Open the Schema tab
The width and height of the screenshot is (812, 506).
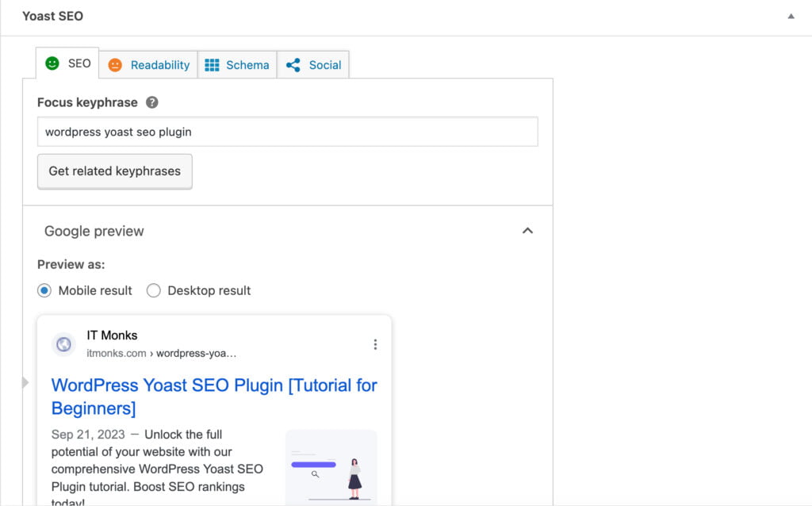tap(237, 65)
